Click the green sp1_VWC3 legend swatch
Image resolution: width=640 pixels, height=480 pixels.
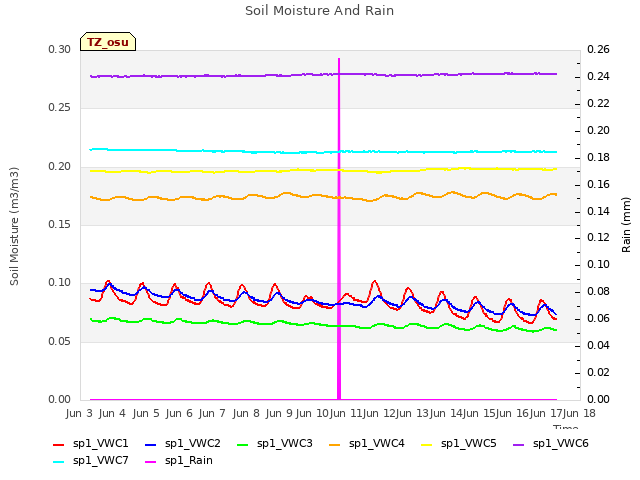pyautogui.click(x=243, y=444)
